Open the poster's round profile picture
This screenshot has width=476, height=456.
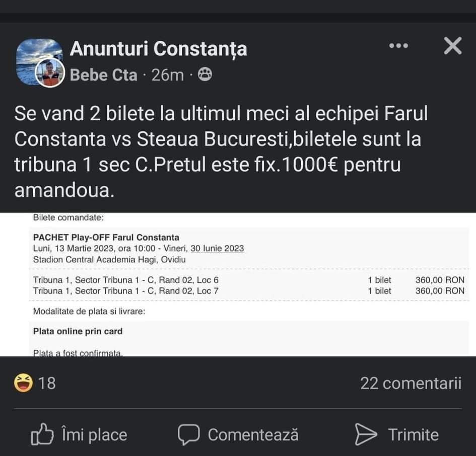(x=49, y=74)
